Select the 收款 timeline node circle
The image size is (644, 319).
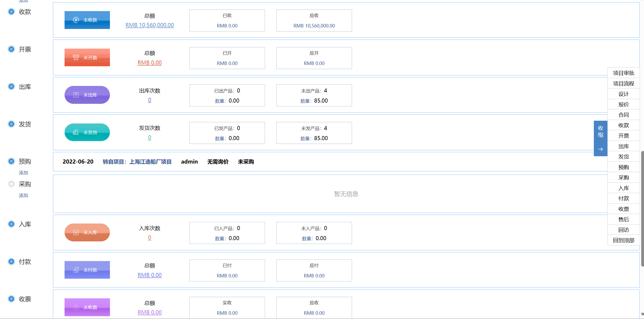point(11,12)
